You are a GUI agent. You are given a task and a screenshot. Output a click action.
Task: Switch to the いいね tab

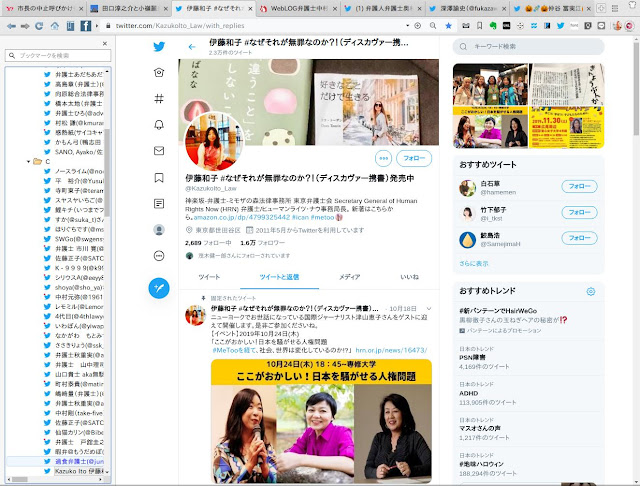[409, 277]
